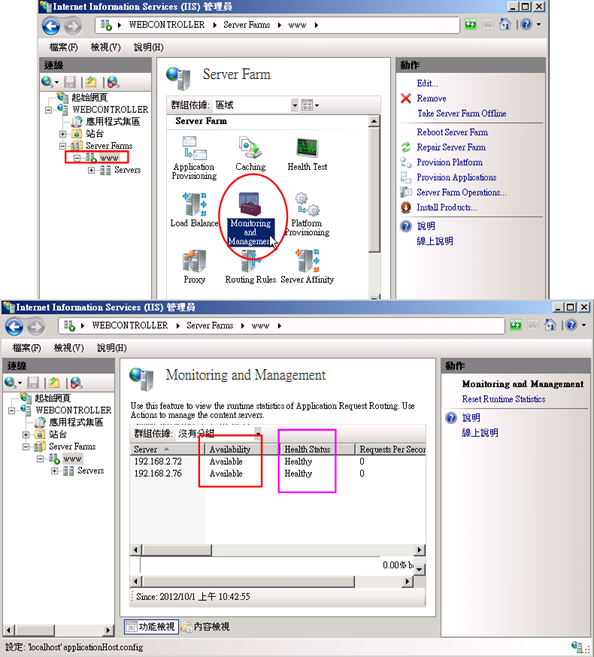The height and width of the screenshot is (657, 594).
Task: Click save icon in upper connections toolbar
Action: coord(70,82)
